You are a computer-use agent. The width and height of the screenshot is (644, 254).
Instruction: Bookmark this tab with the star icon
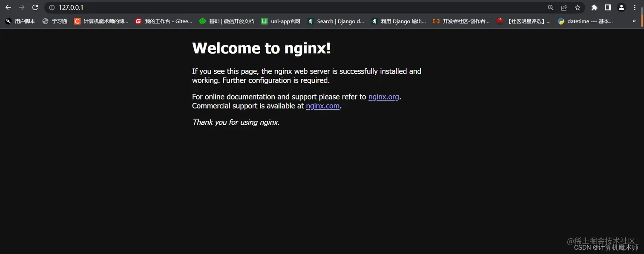[578, 8]
